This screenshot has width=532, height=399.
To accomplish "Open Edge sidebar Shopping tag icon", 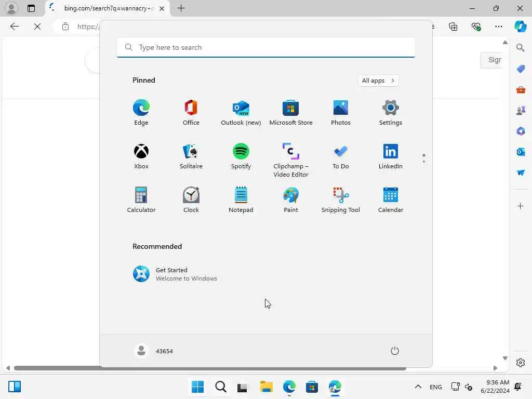I will (520, 69).
